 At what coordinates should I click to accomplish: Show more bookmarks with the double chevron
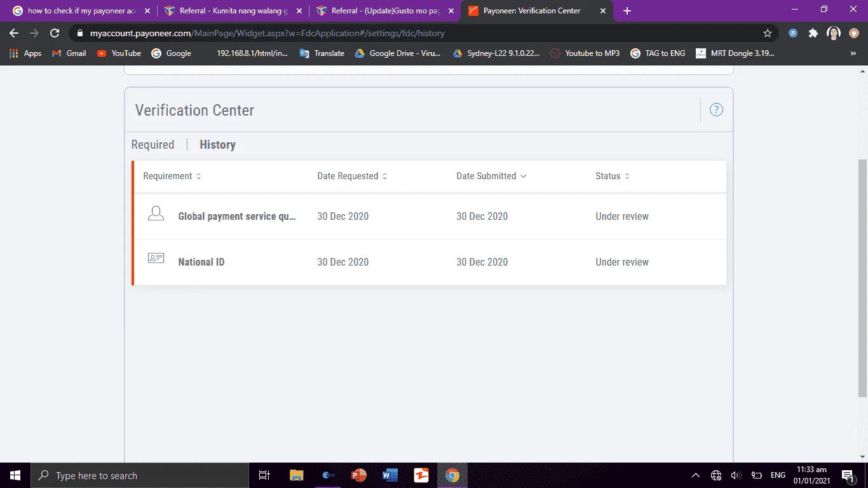(853, 53)
